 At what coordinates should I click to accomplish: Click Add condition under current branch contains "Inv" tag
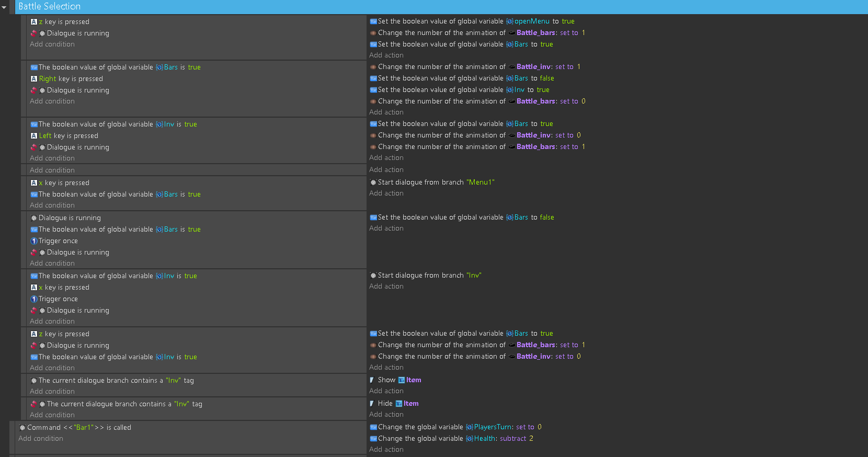pyautogui.click(x=52, y=392)
